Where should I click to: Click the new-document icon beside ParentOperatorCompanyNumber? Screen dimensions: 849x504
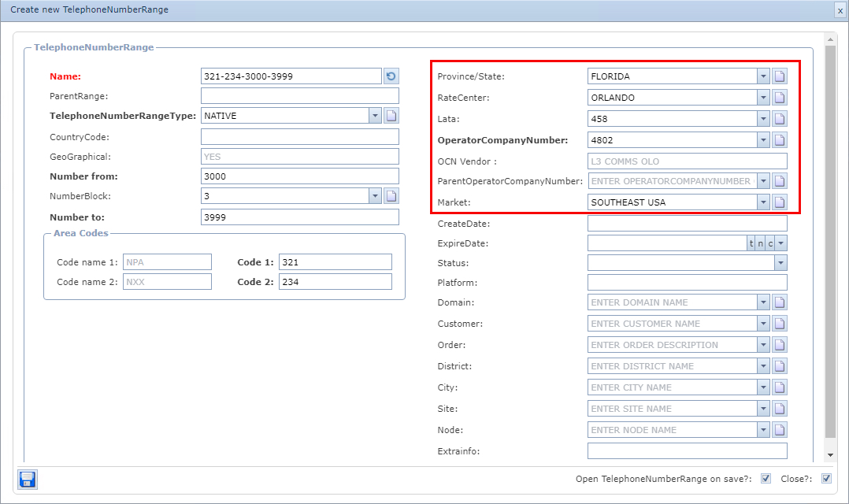click(779, 181)
